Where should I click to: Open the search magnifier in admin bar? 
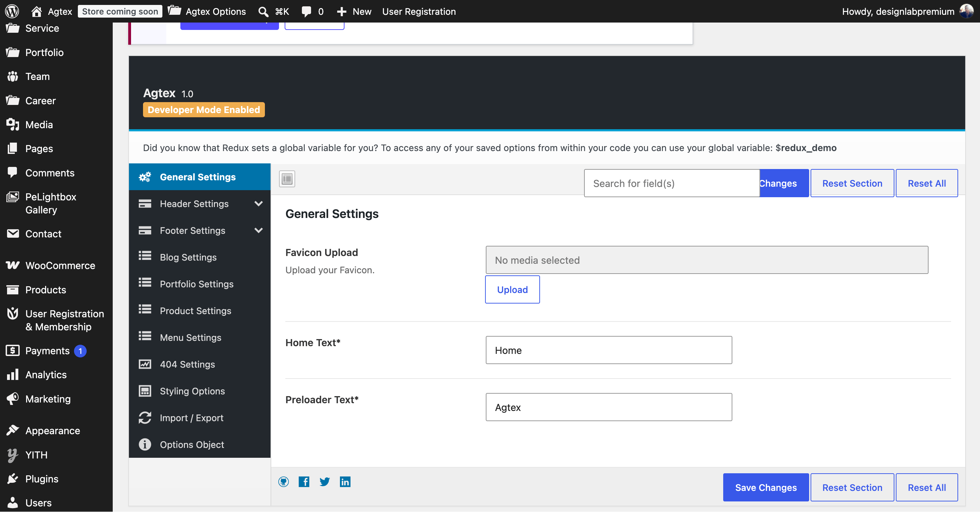click(x=263, y=11)
